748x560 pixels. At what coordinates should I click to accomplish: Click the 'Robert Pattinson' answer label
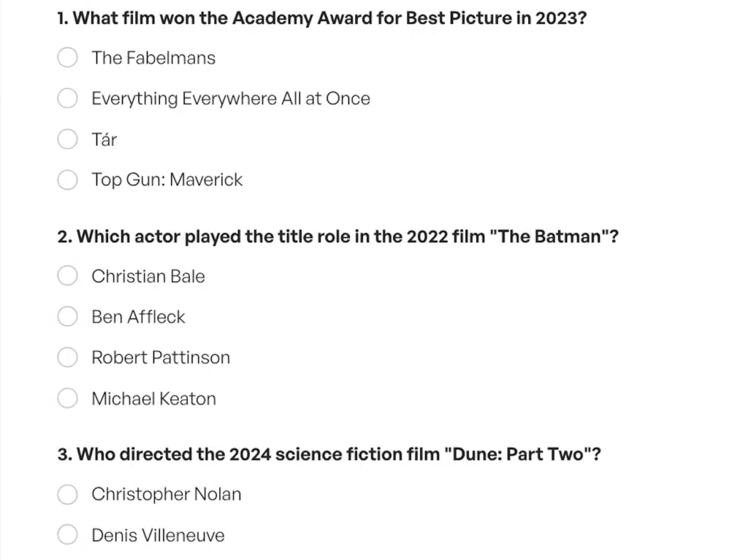click(161, 357)
